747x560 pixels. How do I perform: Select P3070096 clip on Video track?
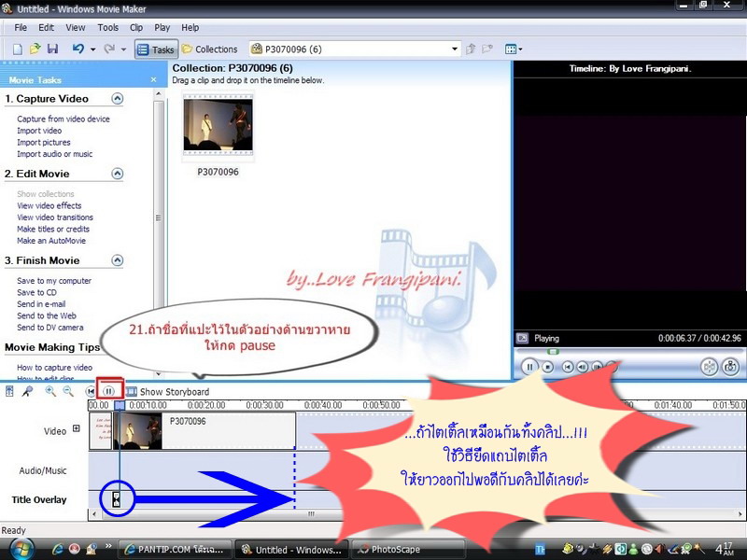click(206, 431)
